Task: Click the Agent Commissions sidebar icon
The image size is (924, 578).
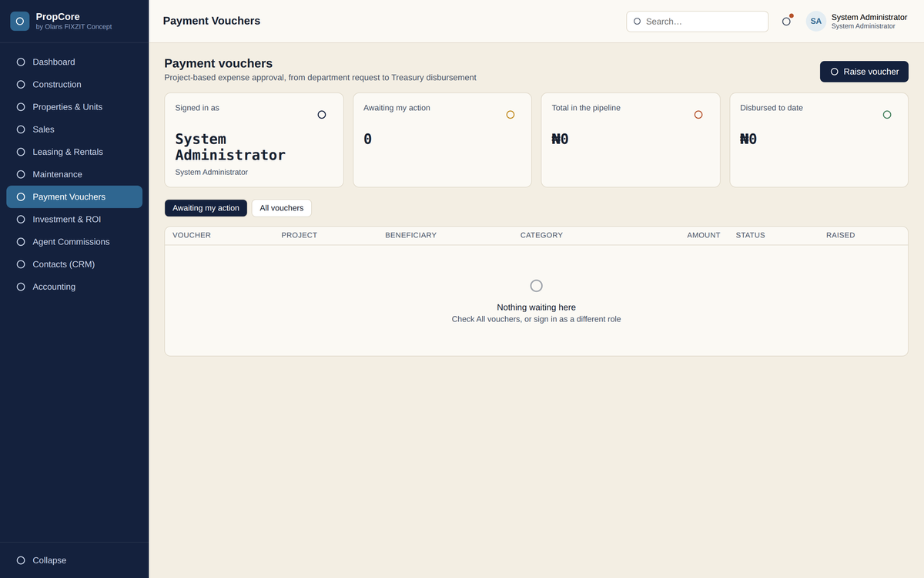Action: [21, 242]
